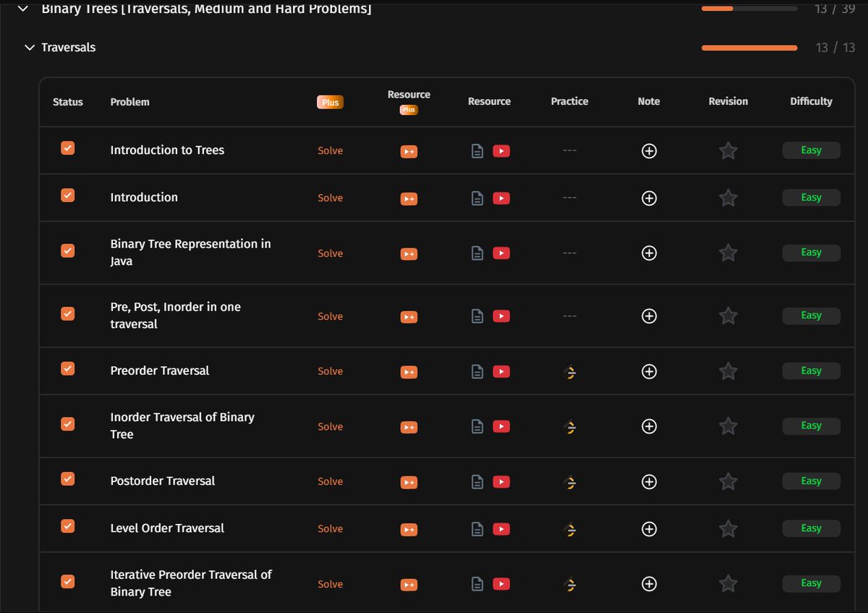Image resolution: width=868 pixels, height=613 pixels.
Task: Open practice link for Inorder Traversal of Binary Tree
Action: point(570,427)
